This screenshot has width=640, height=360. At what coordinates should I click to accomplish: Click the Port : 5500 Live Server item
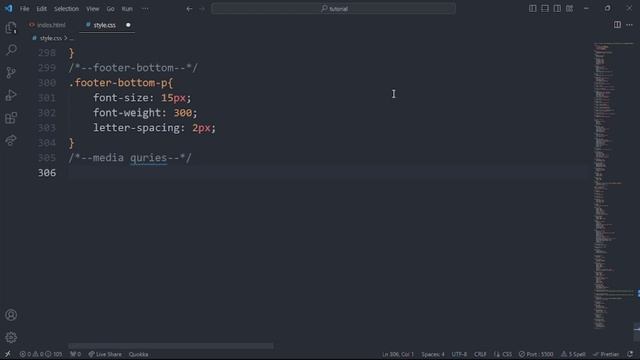click(536, 354)
